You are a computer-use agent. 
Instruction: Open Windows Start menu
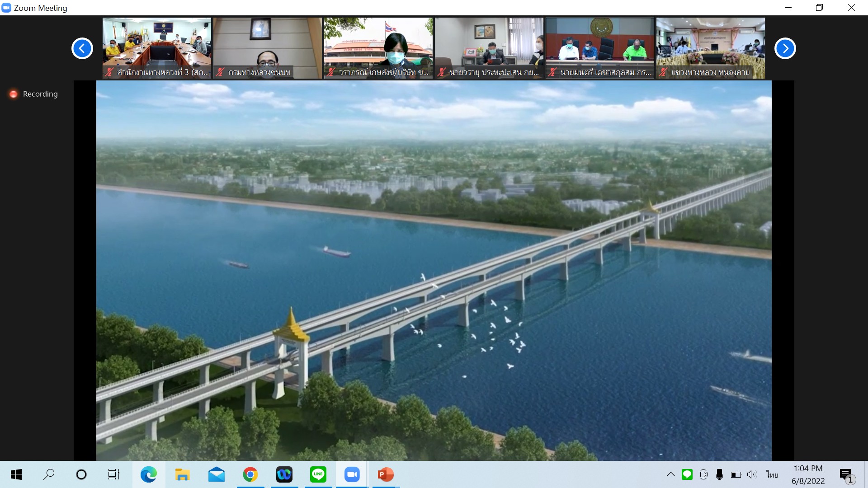16,474
